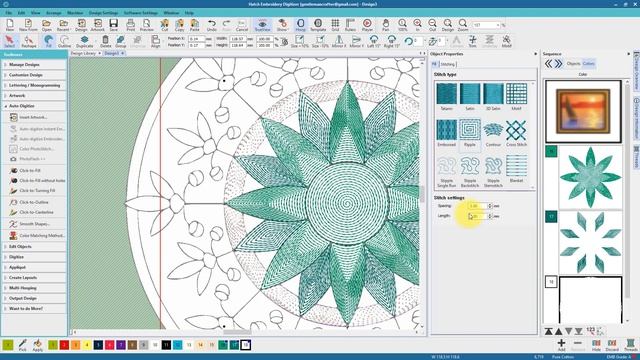
Task: Toggle the Hoop display
Action: click(x=300, y=25)
